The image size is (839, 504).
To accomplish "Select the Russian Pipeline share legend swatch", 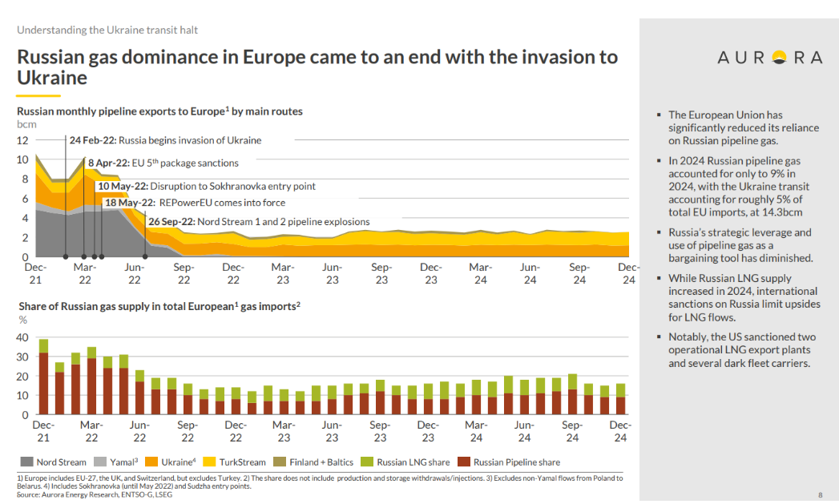I will (x=462, y=462).
